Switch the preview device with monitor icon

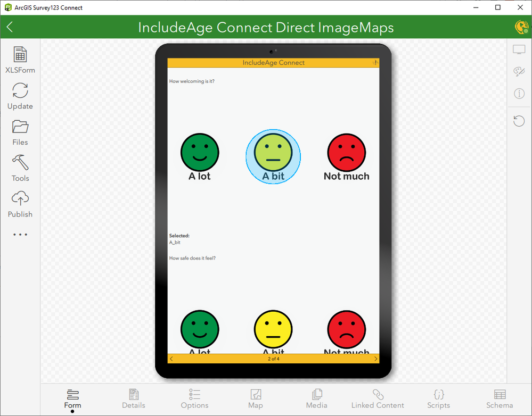pyautogui.click(x=519, y=50)
